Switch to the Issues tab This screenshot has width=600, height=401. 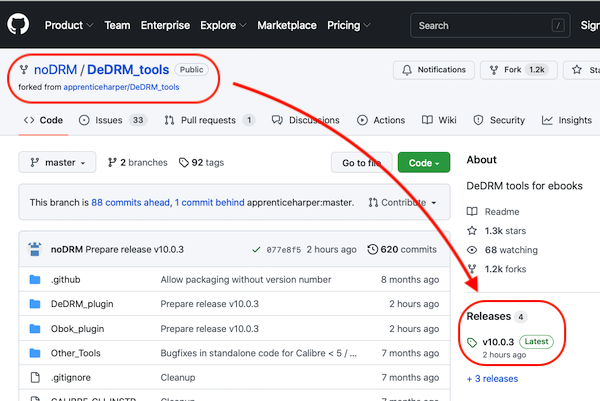(x=113, y=120)
